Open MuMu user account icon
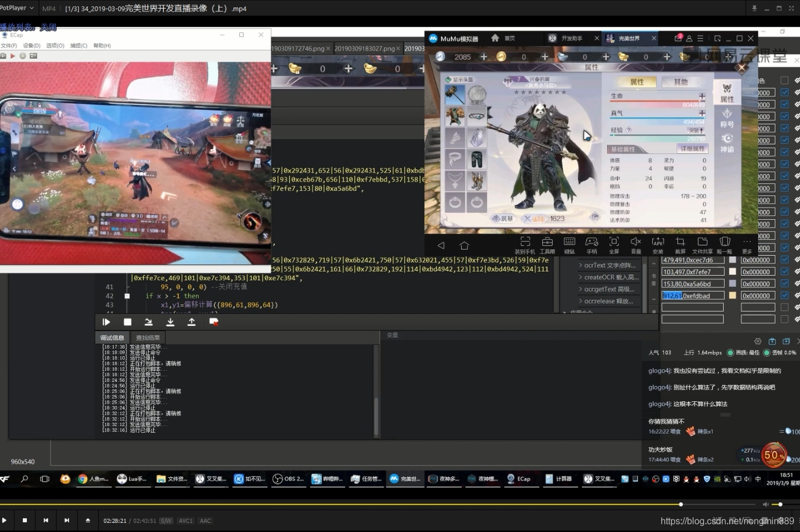 pyautogui.click(x=689, y=38)
